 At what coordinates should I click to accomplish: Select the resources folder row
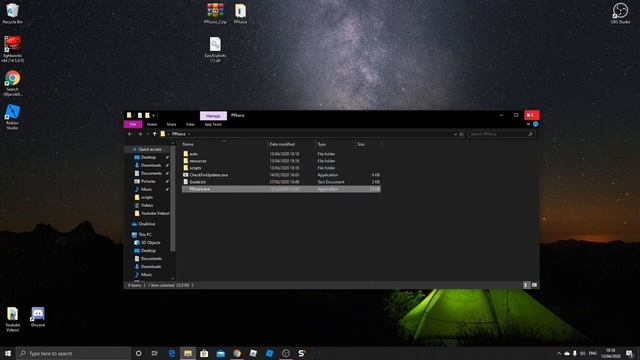tap(281, 161)
